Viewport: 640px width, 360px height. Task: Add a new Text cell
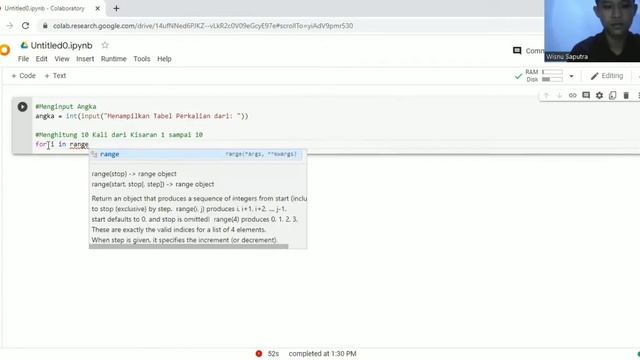pyautogui.click(x=55, y=76)
